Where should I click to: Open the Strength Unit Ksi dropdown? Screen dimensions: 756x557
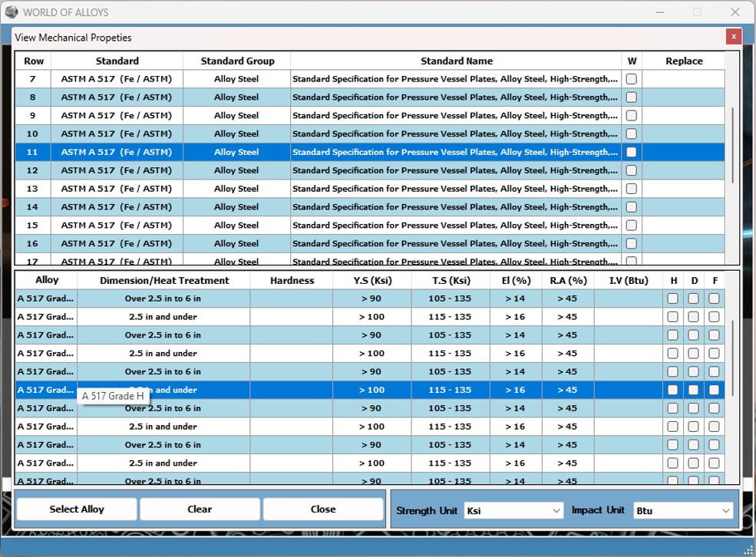[514, 511]
